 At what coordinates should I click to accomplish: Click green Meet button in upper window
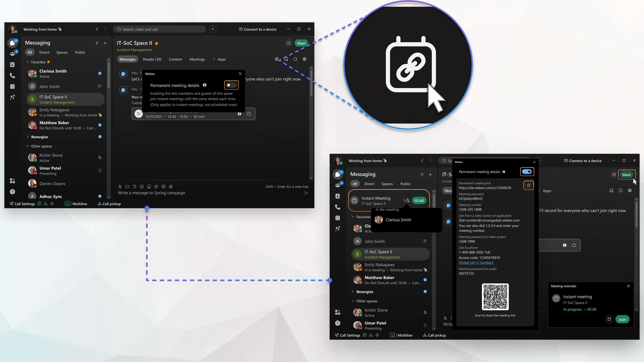(x=301, y=43)
